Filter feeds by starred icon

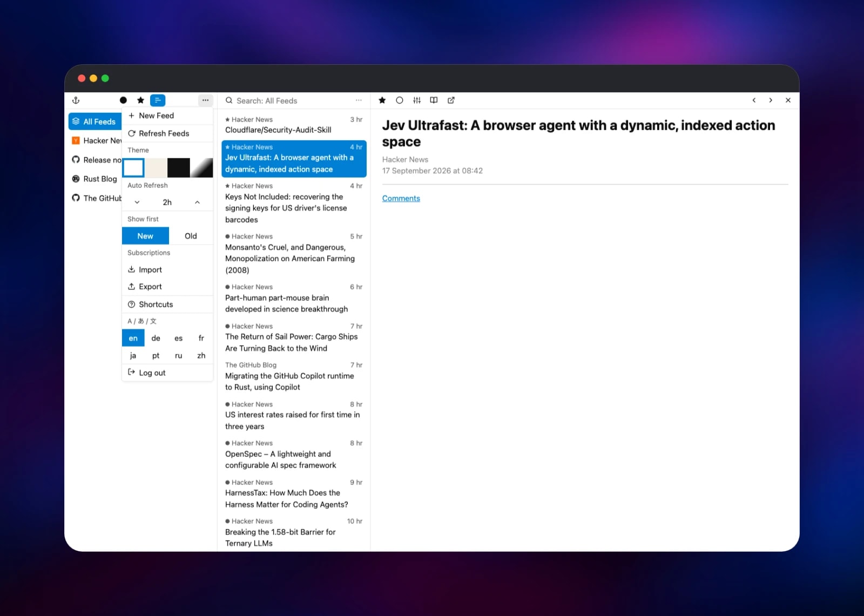coord(140,100)
